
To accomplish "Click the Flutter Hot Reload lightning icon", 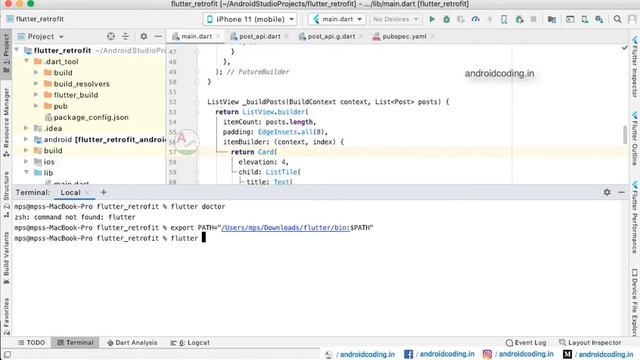I will 490,19.
